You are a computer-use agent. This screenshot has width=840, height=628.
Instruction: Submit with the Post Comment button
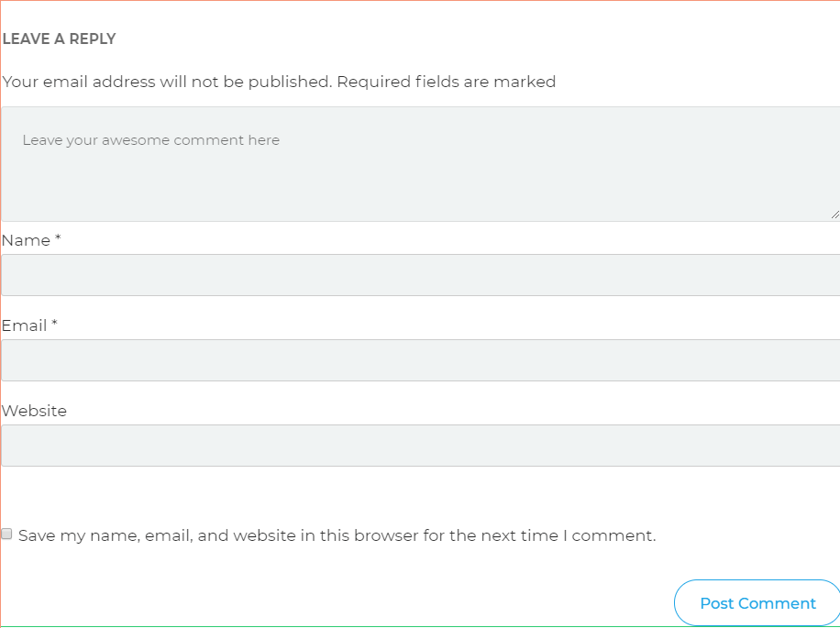[757, 603]
